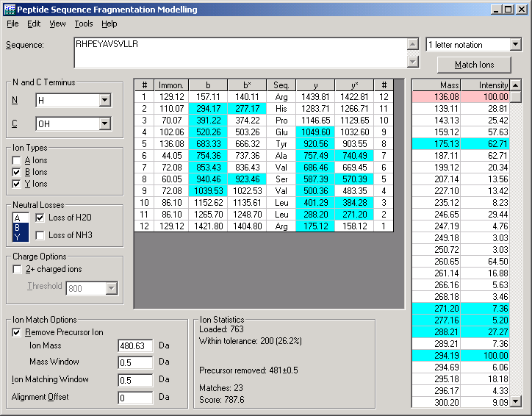Click the Mass column header

tap(436, 85)
